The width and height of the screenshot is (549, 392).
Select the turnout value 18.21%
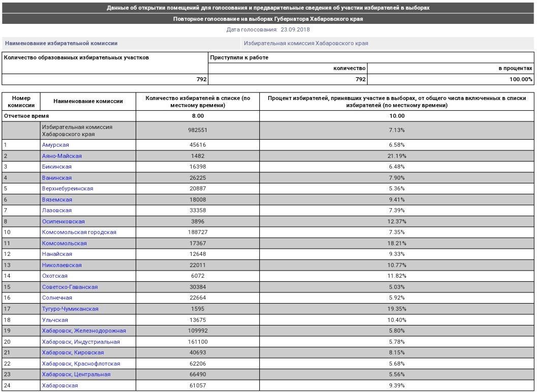coord(396,243)
